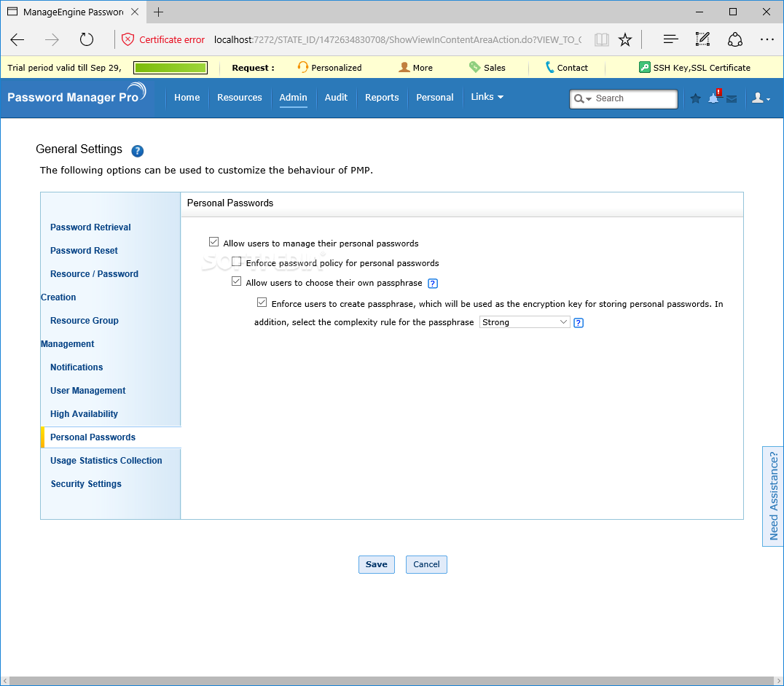Click the trial period progress bar
The image size is (784, 686).
170,68
